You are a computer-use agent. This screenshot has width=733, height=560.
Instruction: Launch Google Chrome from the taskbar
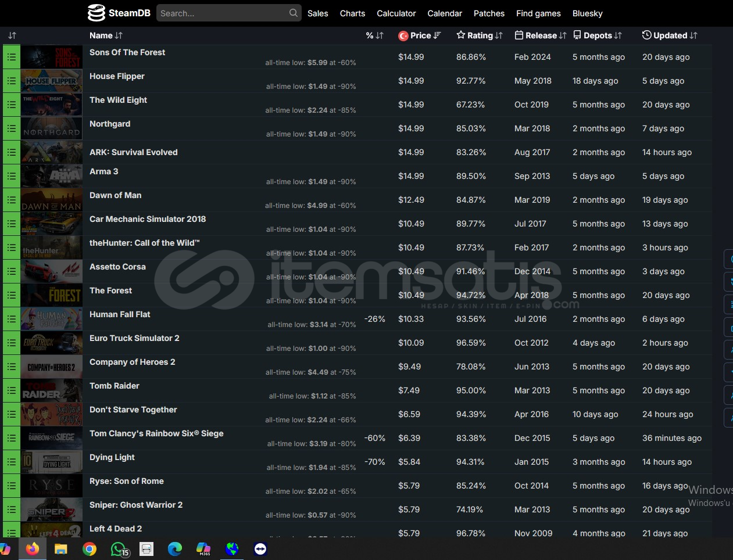pyautogui.click(x=90, y=548)
